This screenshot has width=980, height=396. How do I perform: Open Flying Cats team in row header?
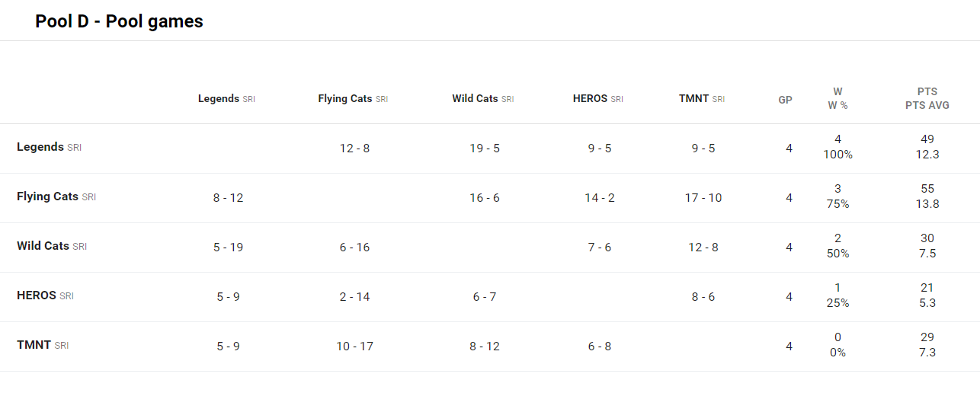(x=47, y=196)
